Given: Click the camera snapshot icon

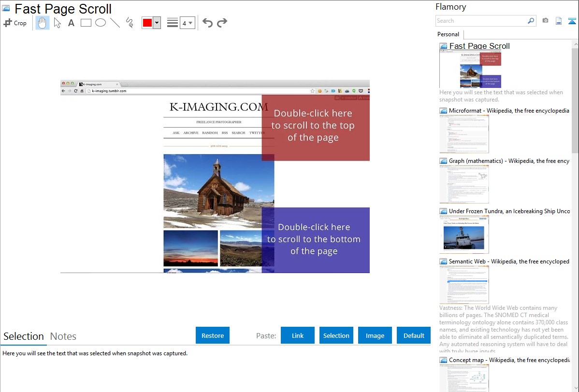Looking at the screenshot, I should (545, 21).
